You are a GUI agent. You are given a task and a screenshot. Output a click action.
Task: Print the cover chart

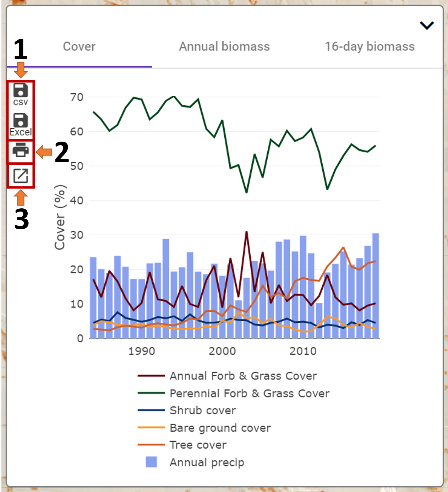(x=21, y=150)
